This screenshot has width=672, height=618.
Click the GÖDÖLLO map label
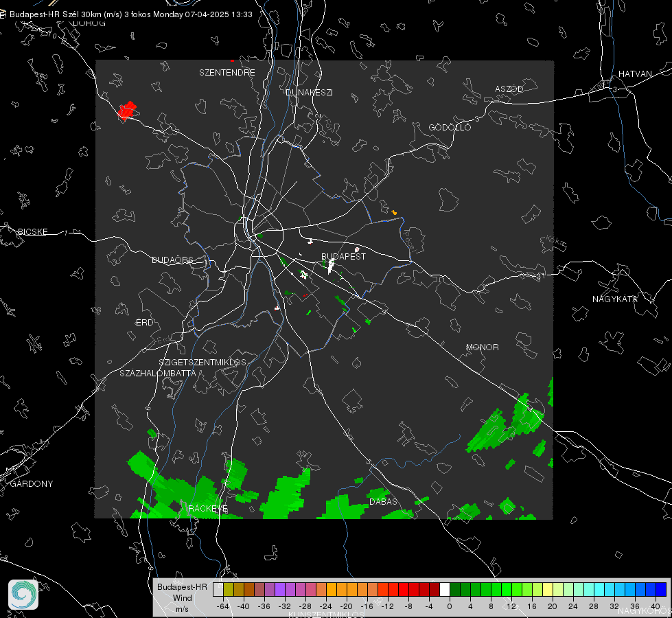(x=450, y=127)
